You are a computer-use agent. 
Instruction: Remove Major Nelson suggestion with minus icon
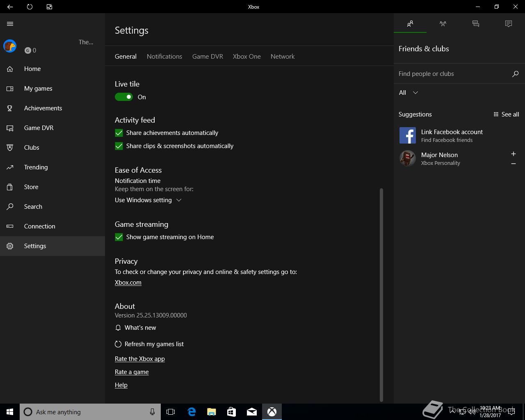tap(513, 164)
